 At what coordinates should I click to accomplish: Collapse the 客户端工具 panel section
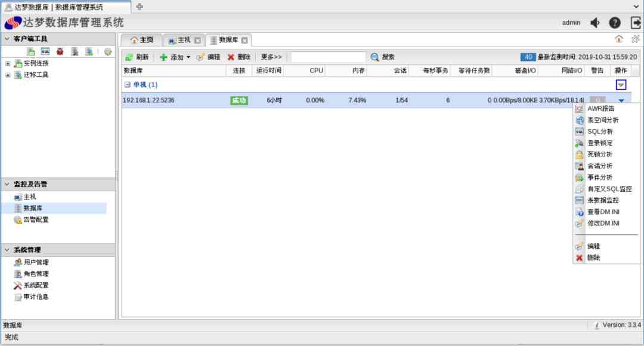7,39
